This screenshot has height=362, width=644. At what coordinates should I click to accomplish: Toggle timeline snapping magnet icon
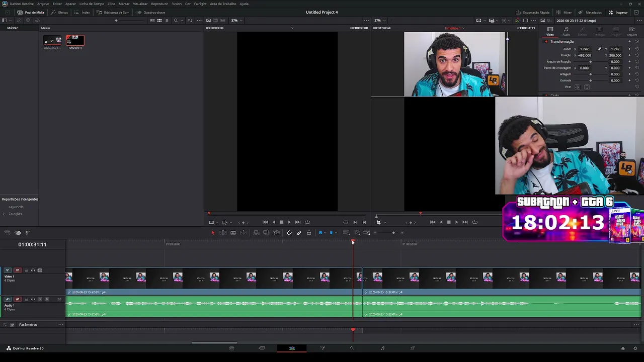pos(289,233)
